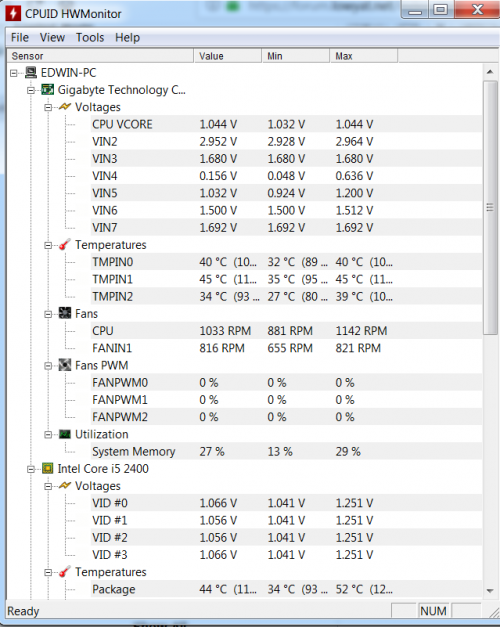Click the Sensor column header
This screenshot has height=627, width=500.
click(100, 56)
